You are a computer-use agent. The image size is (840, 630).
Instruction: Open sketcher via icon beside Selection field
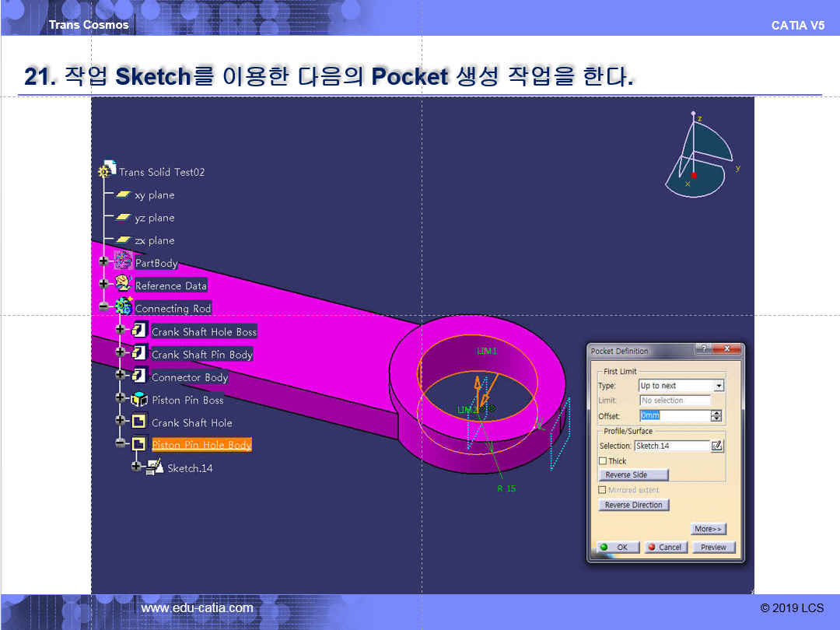(x=717, y=446)
